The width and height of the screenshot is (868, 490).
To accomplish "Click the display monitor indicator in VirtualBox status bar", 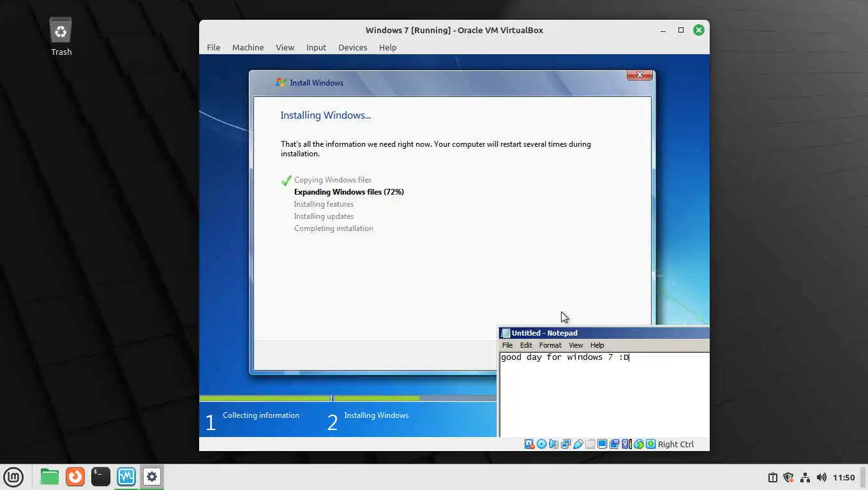I will [x=602, y=444].
